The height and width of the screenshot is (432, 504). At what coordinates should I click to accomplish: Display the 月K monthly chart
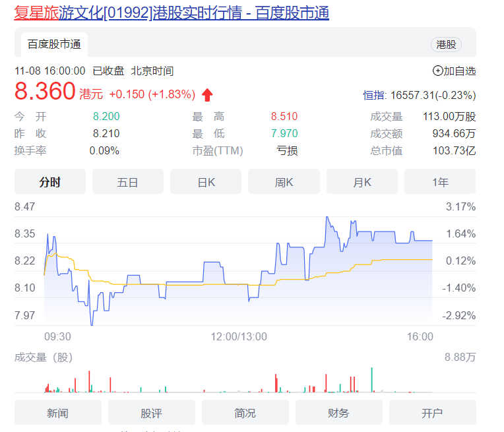click(x=362, y=182)
